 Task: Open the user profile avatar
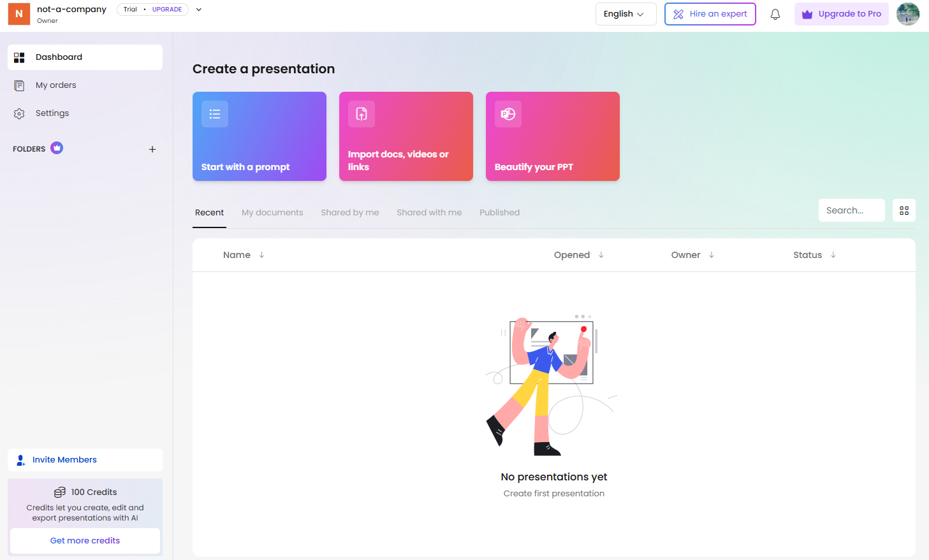pyautogui.click(x=907, y=14)
